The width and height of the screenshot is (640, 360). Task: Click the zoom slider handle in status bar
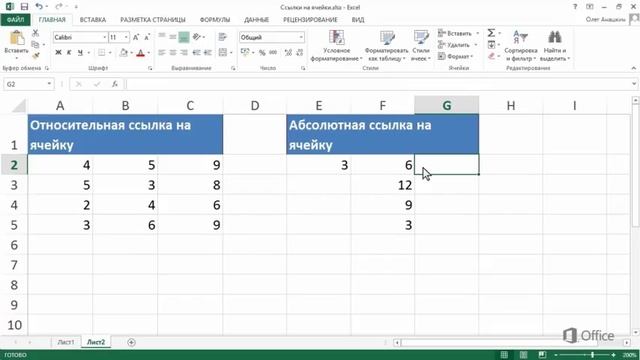pyautogui.click(x=592, y=355)
